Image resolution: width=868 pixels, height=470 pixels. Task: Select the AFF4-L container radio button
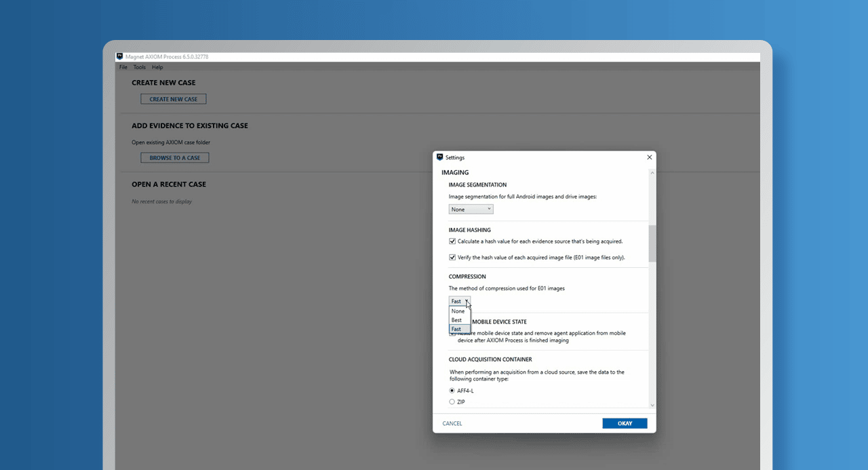tap(452, 391)
